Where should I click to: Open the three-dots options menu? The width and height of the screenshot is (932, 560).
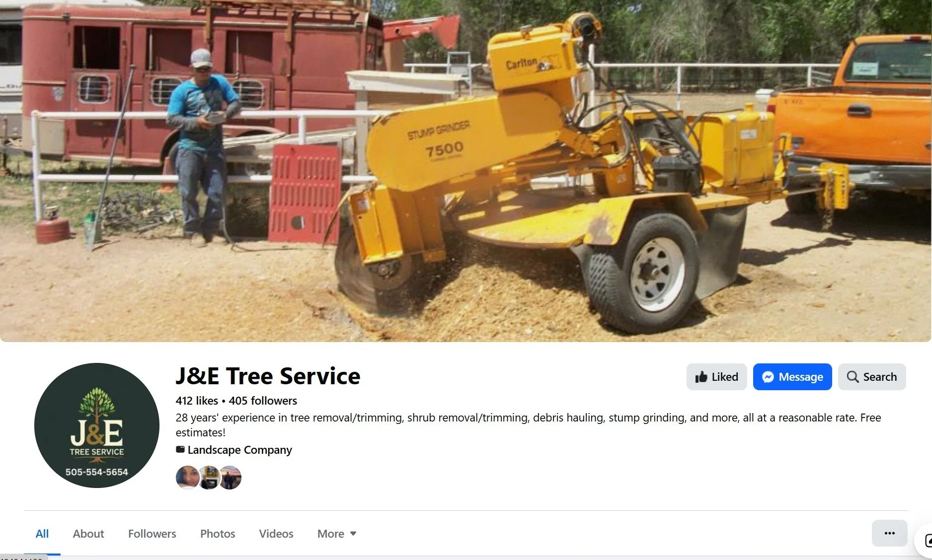pyautogui.click(x=889, y=533)
